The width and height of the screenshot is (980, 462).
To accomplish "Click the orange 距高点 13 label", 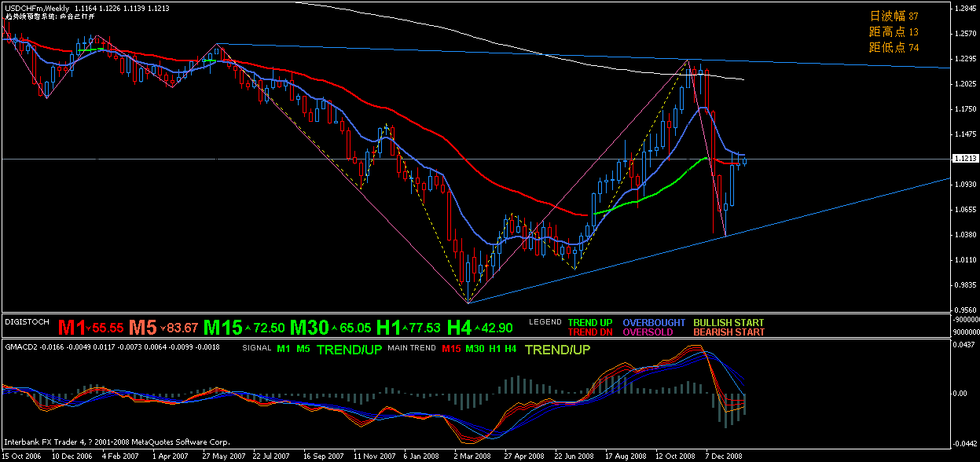I will [894, 31].
